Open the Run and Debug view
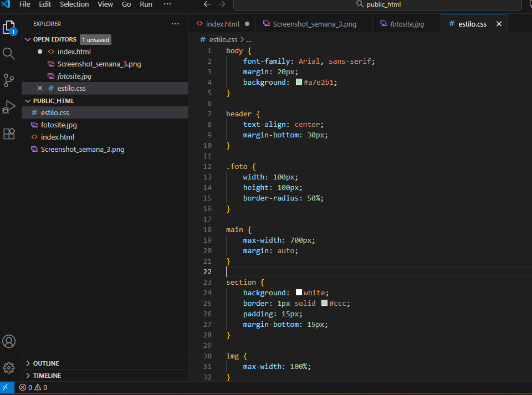The height and width of the screenshot is (395, 532). (x=9, y=107)
